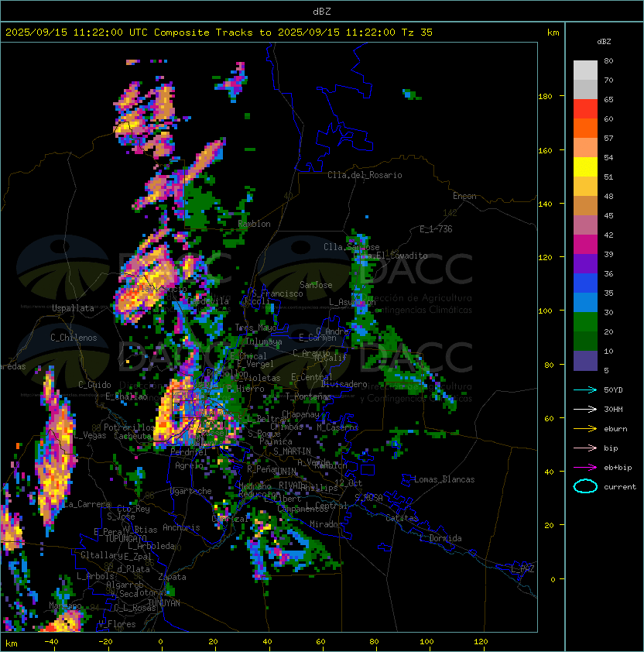This screenshot has height=652, width=644.
Task: Click the 'Ramblon' map label
Action: (254, 224)
